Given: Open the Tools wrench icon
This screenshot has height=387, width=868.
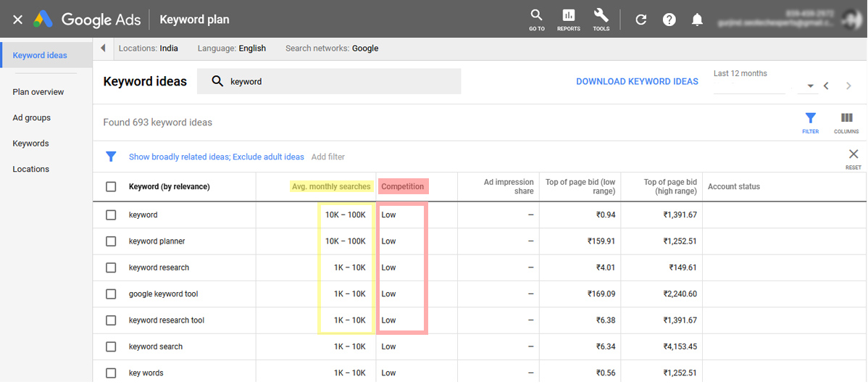Looking at the screenshot, I should pos(601,20).
